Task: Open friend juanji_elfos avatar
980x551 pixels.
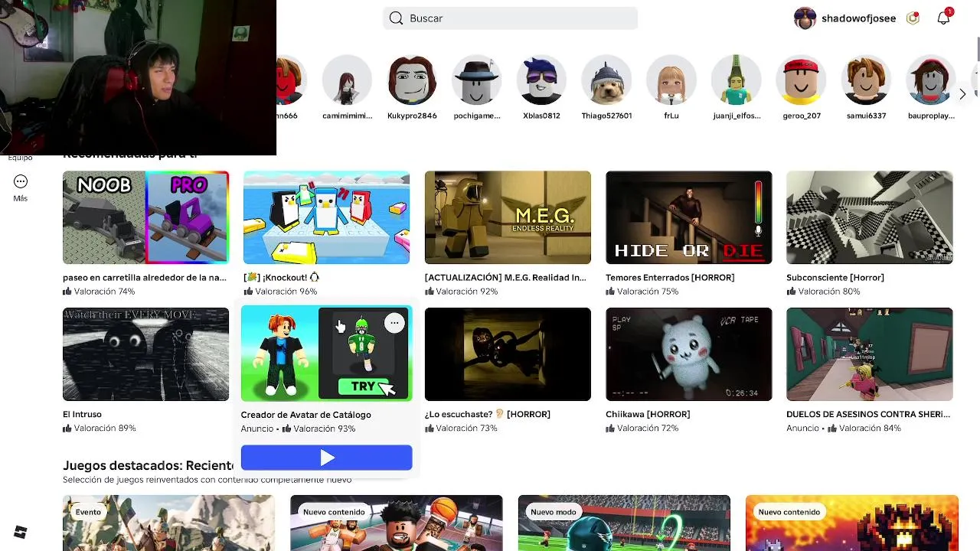Action: (x=737, y=80)
